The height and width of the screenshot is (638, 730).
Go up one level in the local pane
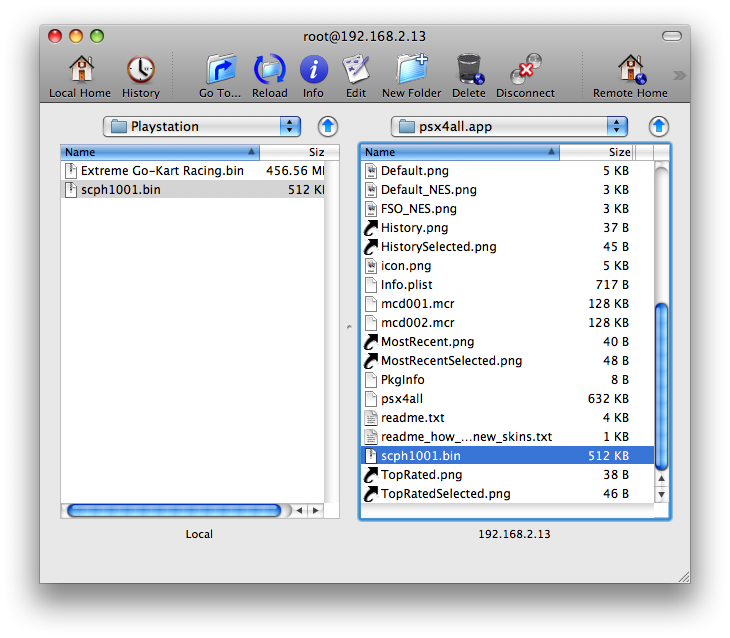(328, 126)
